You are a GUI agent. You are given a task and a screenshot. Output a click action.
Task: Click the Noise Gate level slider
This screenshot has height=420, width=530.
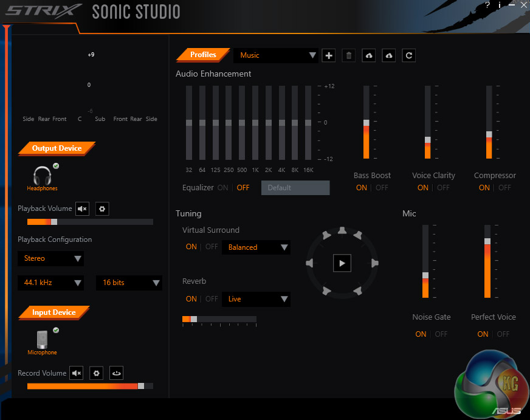coord(425,261)
